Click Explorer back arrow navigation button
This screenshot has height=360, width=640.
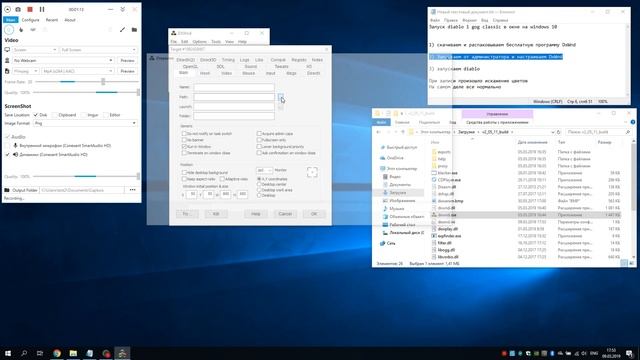click(378, 132)
